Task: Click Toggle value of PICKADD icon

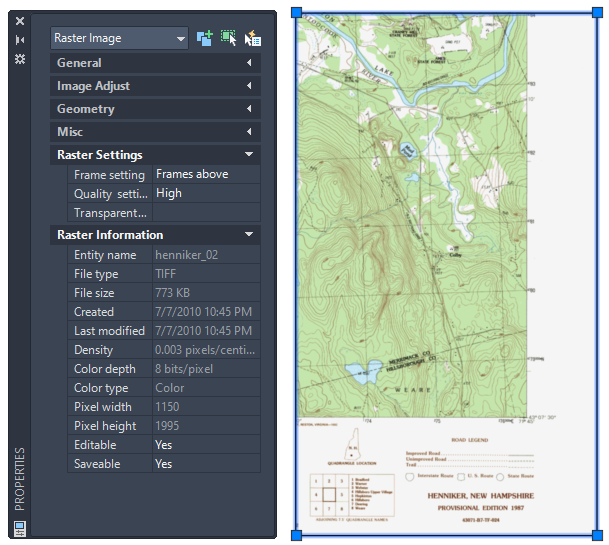Action: (205, 38)
